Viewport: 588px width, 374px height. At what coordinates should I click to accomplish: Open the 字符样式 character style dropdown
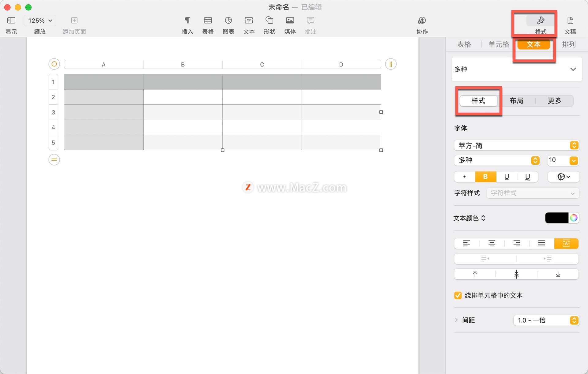pyautogui.click(x=533, y=193)
